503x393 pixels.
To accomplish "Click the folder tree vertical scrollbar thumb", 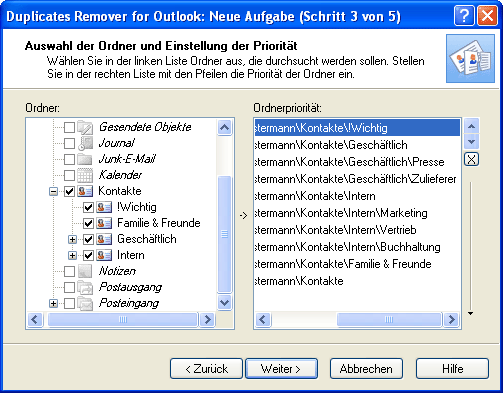I will pyautogui.click(x=225, y=234).
